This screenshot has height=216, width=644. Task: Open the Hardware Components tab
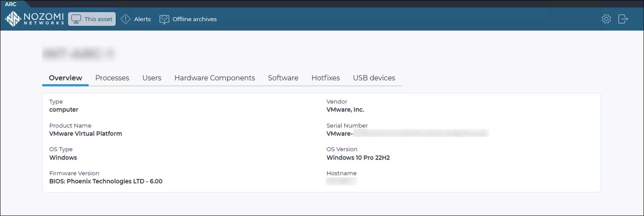click(215, 78)
